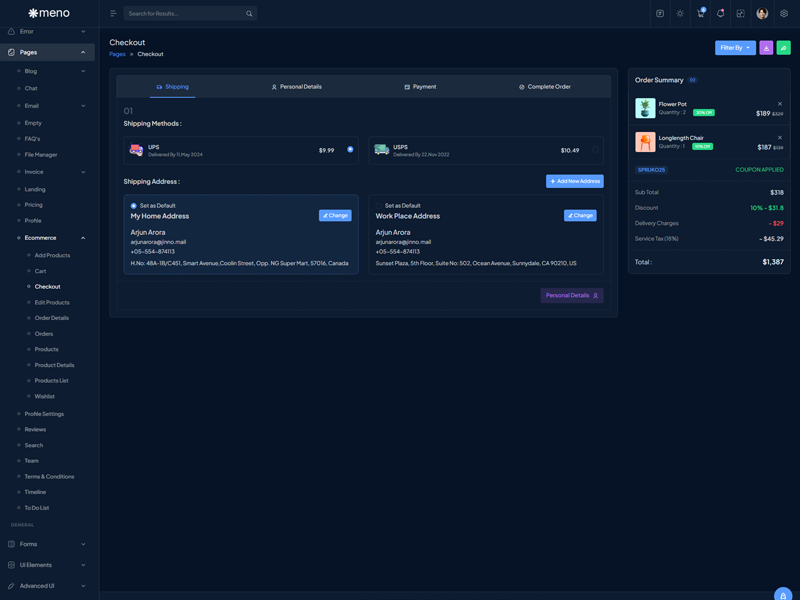This screenshot has width=800, height=600.
Task: Click Change on My Home Address
Action: (335, 215)
